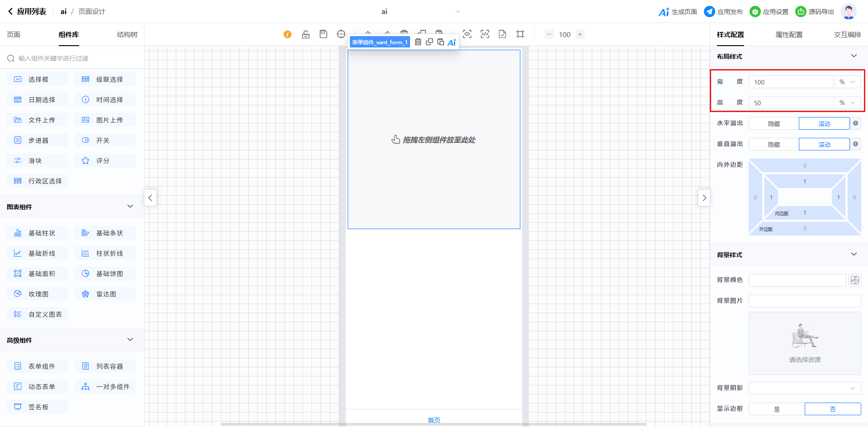Viewport: 868px width, 427px height.
Task: Set vertical overflow to 滚动
Action: [824, 145]
